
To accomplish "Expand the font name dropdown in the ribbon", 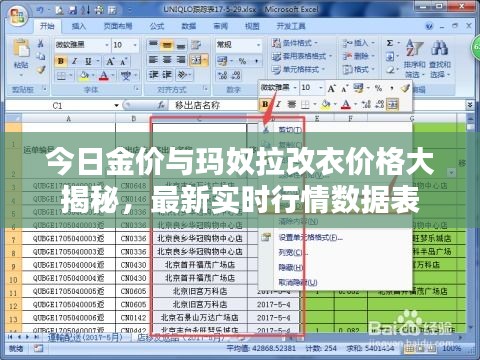I will click(107, 45).
